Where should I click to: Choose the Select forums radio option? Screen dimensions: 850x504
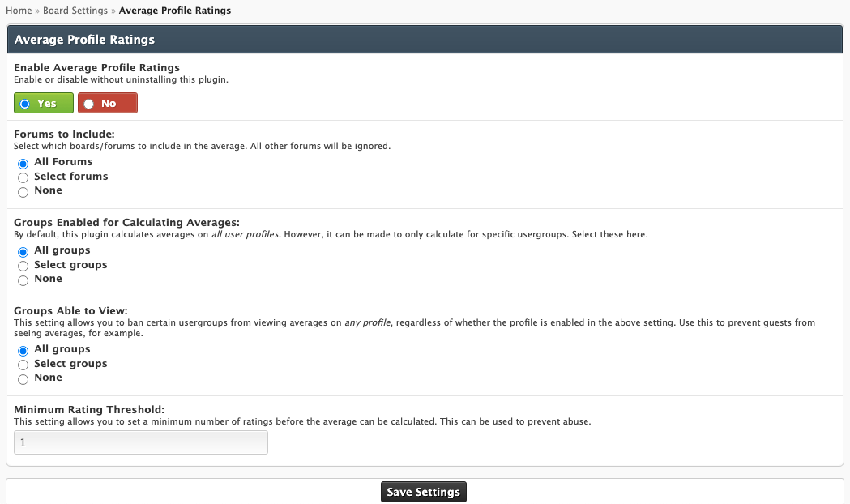[23, 177]
